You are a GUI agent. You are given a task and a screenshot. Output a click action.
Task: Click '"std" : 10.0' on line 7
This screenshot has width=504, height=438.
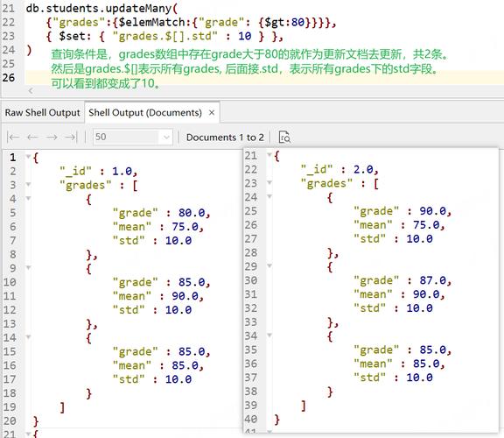(x=152, y=240)
